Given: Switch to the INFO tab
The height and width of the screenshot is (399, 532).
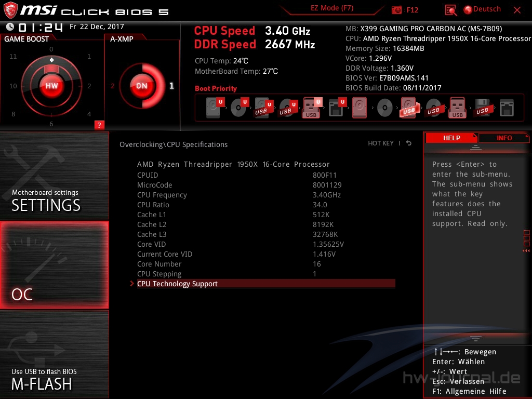Looking at the screenshot, I should (x=504, y=138).
